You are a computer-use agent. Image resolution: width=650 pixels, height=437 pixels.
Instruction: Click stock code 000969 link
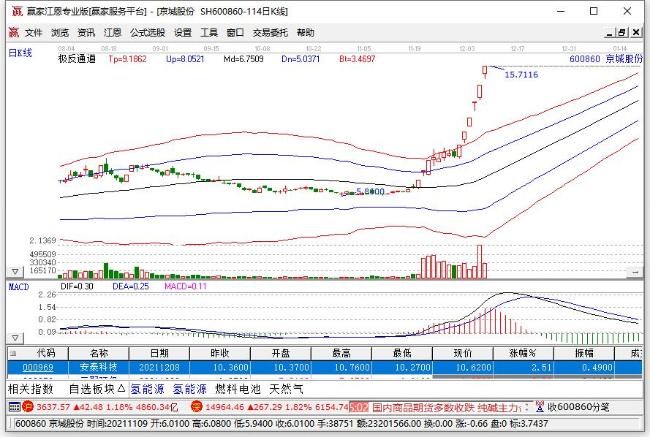tap(38, 367)
